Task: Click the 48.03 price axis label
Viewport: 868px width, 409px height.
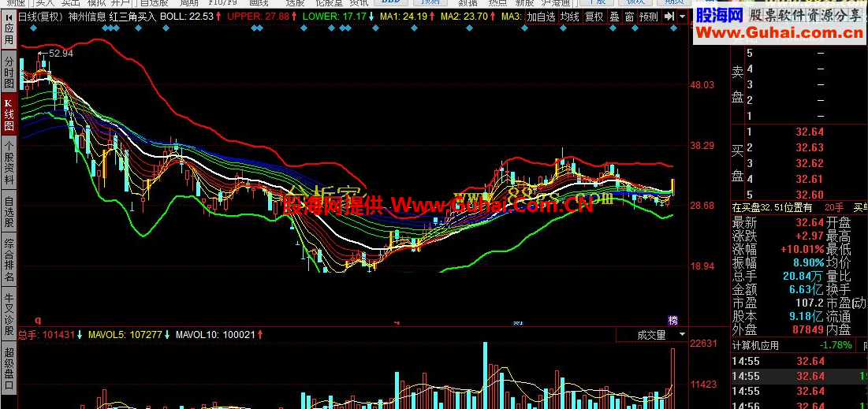Action: (702, 84)
